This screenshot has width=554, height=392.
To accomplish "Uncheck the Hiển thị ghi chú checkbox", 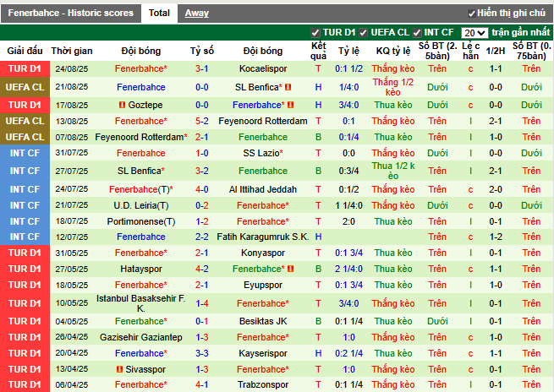I will tap(471, 14).
